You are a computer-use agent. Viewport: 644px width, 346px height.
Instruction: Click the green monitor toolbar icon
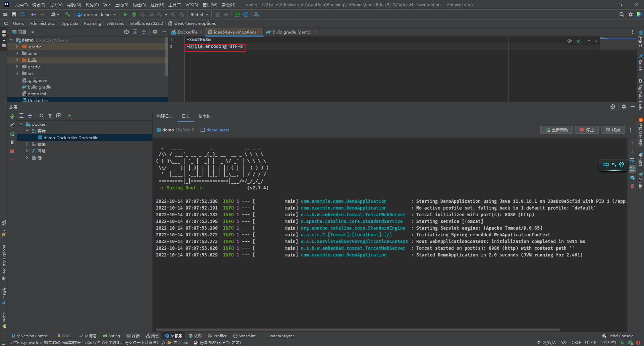coord(237,14)
